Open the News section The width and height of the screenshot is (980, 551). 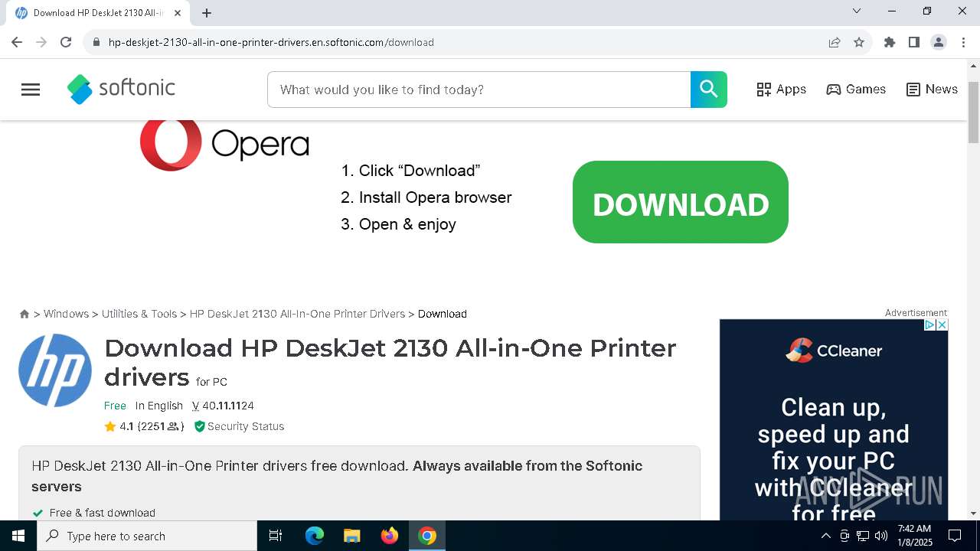point(932,90)
